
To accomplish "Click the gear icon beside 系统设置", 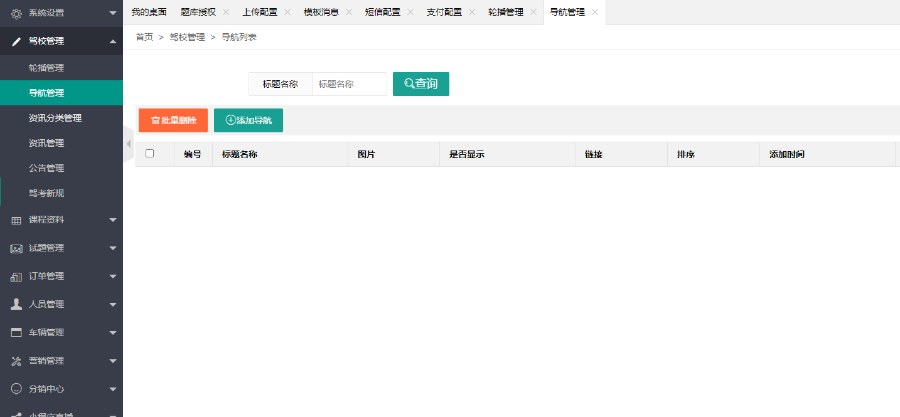I will (17, 13).
